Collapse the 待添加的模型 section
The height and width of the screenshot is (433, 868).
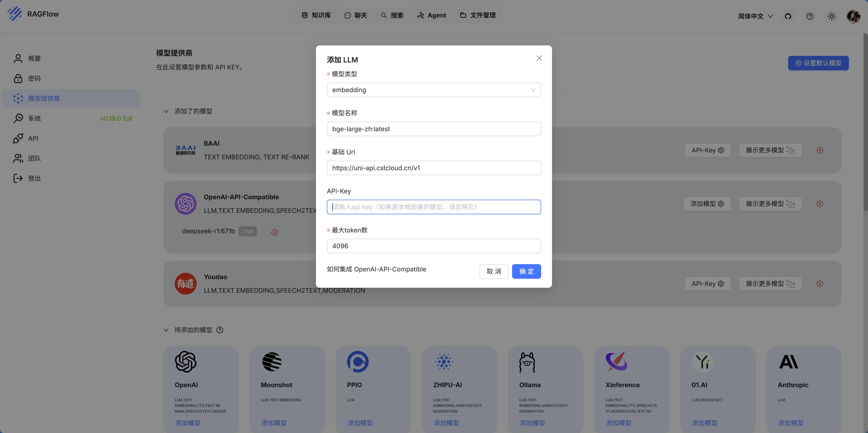point(166,330)
